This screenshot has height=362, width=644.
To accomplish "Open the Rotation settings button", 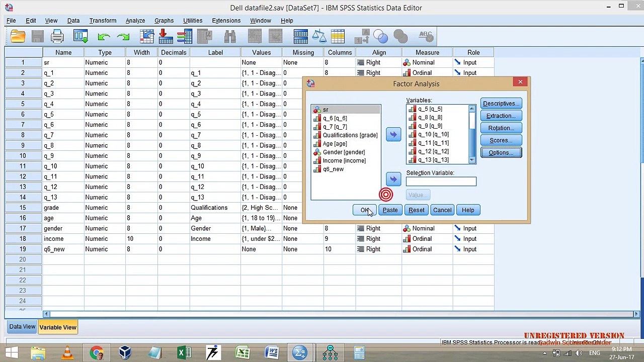I will click(x=501, y=128).
